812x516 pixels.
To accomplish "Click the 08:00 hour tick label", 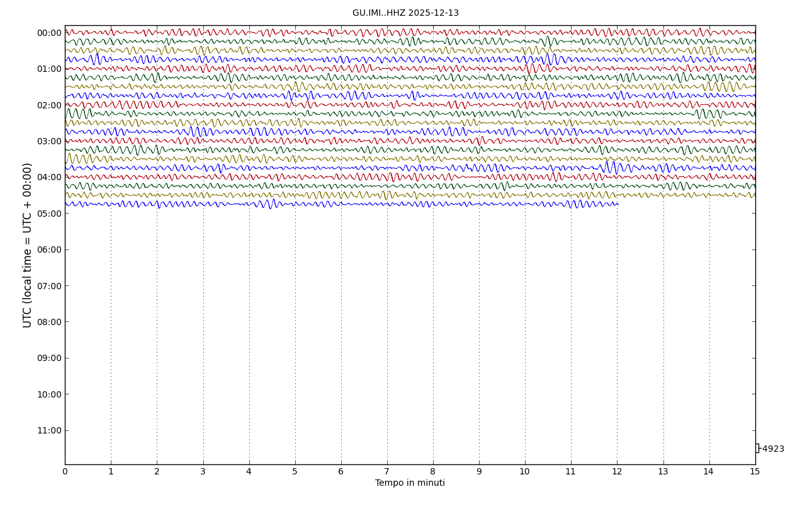I will (x=49, y=322).
